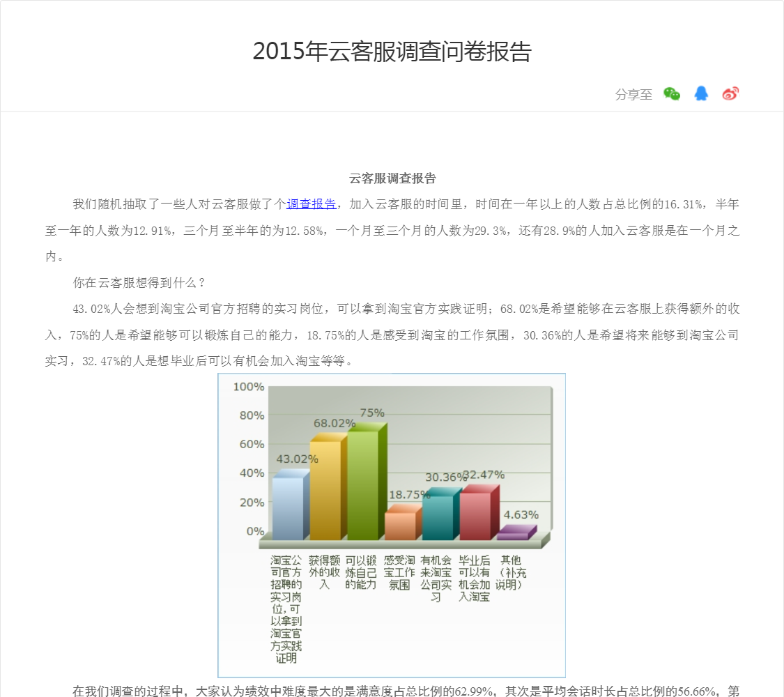
Task: Click the 分享至 label
Action: point(633,94)
